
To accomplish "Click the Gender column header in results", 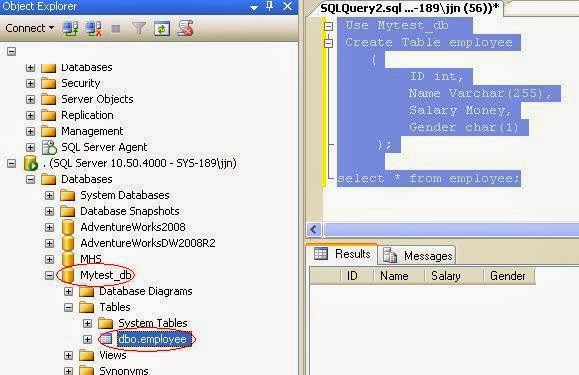I will coord(509,276).
